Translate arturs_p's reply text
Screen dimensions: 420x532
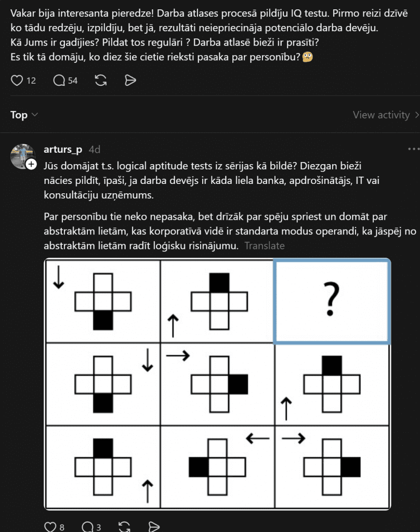[265, 246]
